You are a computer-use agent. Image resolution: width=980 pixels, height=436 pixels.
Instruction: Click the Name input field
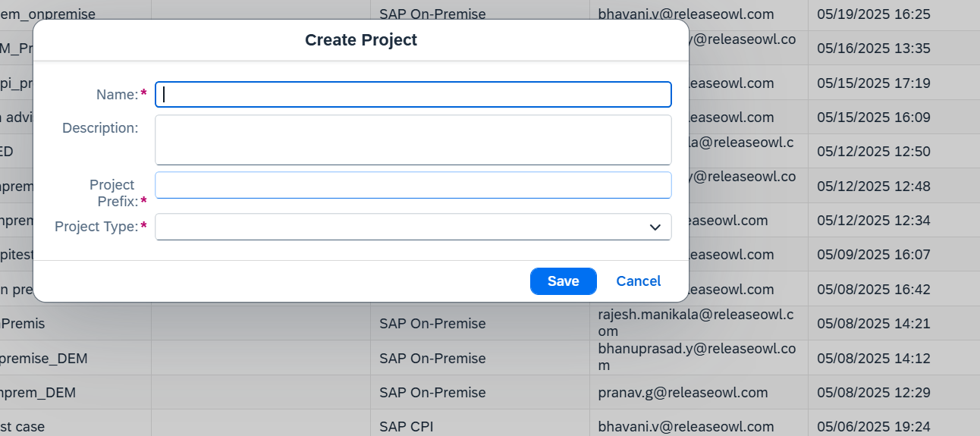tap(413, 95)
